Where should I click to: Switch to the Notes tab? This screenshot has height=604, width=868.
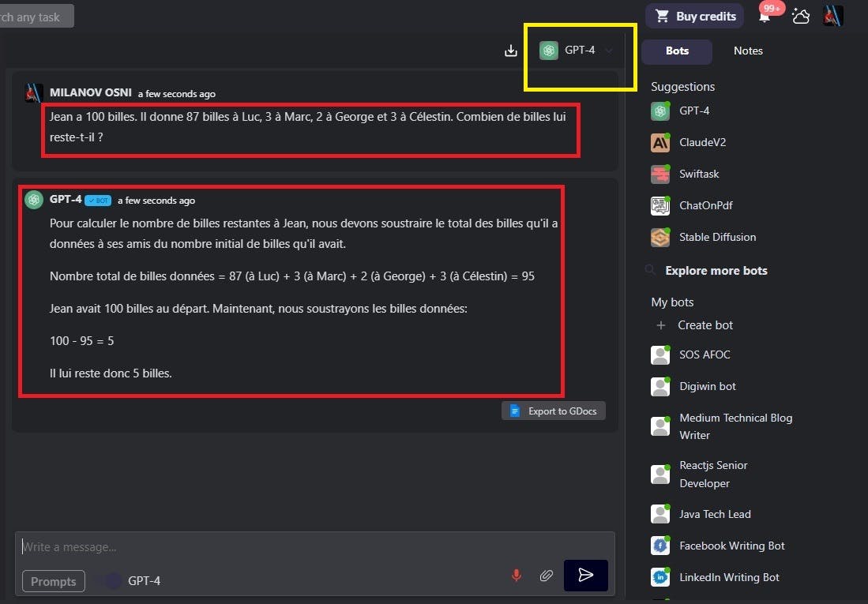click(748, 51)
